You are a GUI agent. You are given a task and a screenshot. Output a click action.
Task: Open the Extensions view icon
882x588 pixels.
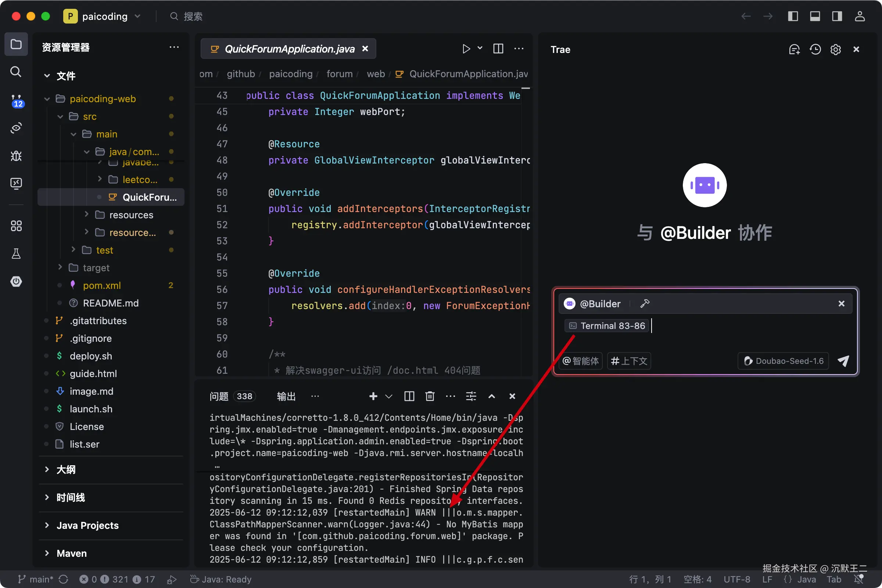coord(16,226)
